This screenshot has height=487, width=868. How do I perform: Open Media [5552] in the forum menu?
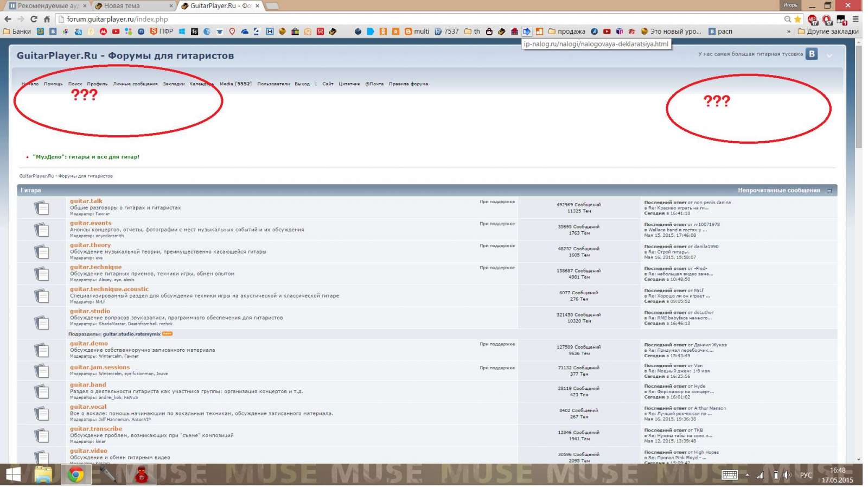click(x=235, y=84)
